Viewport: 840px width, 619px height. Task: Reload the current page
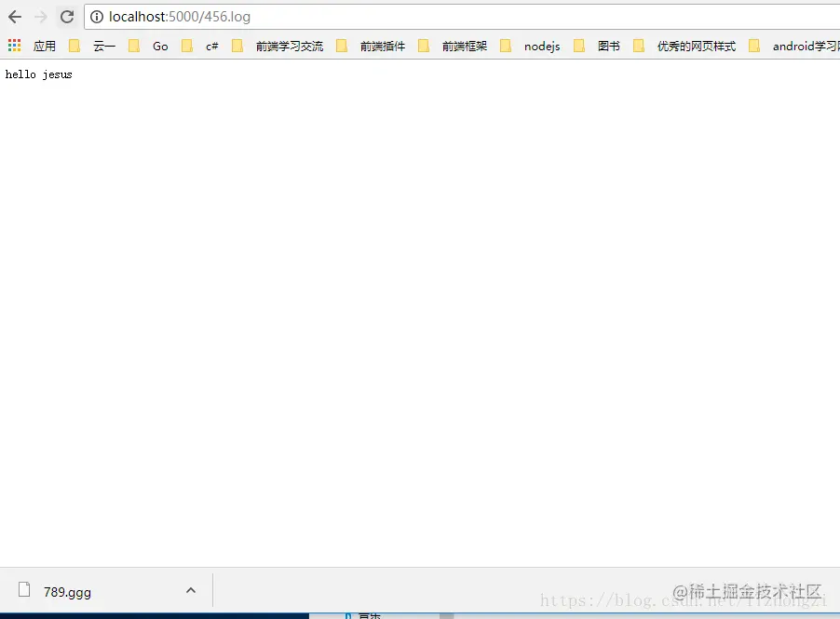coord(67,17)
